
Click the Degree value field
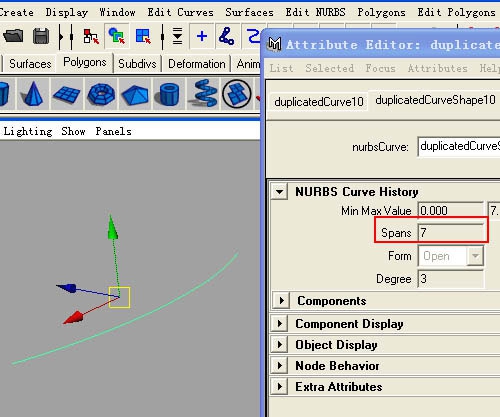coord(451,279)
